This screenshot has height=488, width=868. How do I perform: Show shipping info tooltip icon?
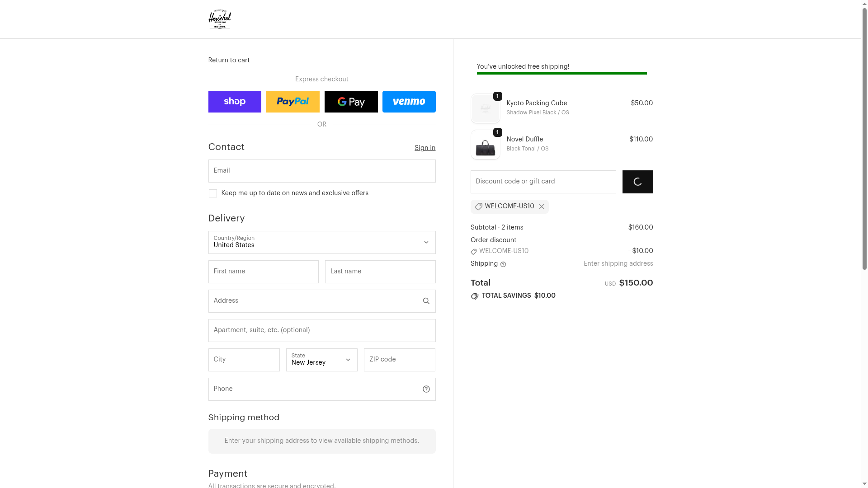503,264
